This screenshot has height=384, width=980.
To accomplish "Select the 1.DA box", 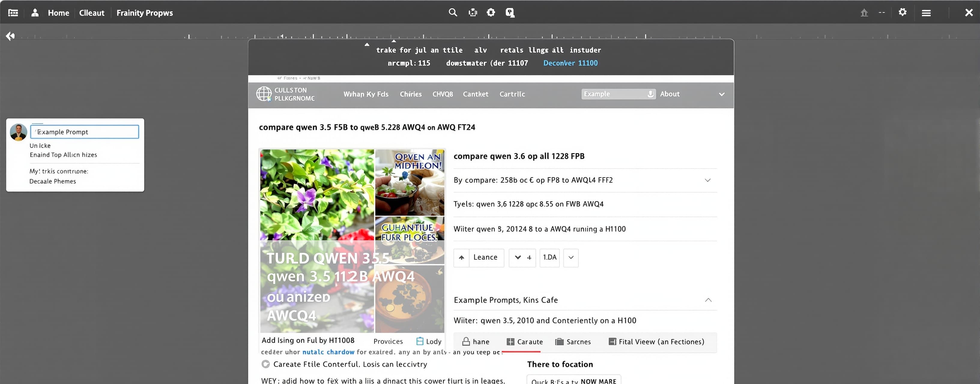I will (x=550, y=258).
